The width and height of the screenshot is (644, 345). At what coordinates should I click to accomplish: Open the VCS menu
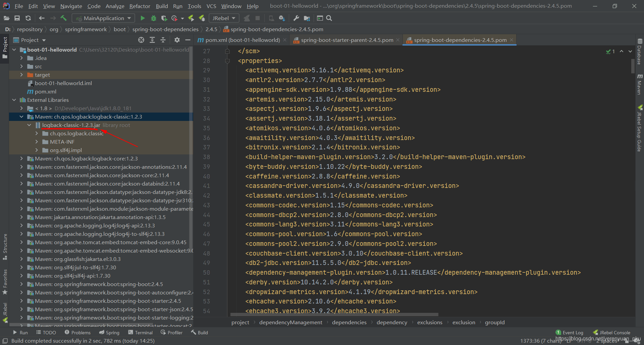click(x=211, y=6)
